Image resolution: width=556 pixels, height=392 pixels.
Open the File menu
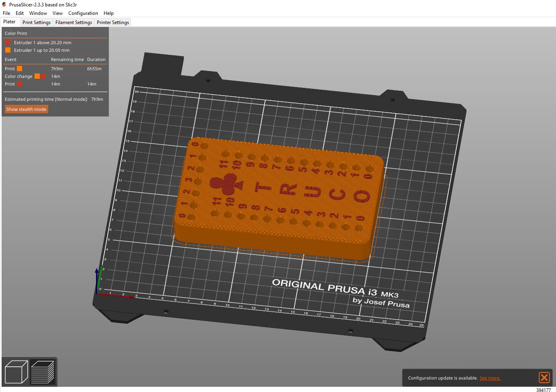pyautogui.click(x=6, y=13)
